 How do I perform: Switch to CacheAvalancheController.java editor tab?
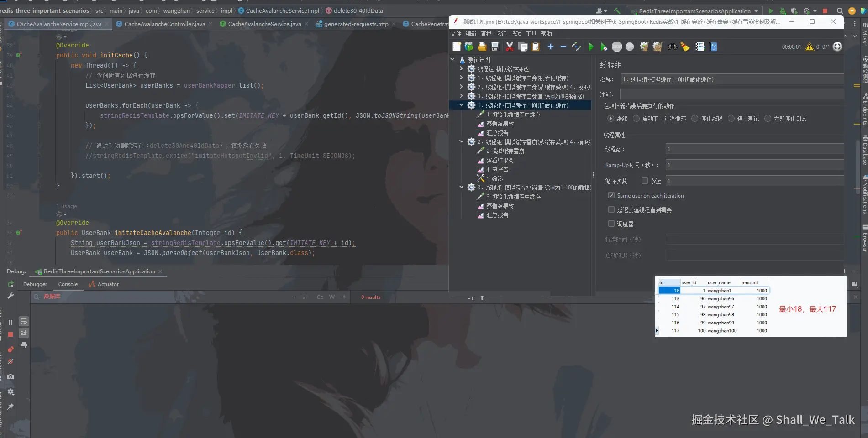coord(164,24)
